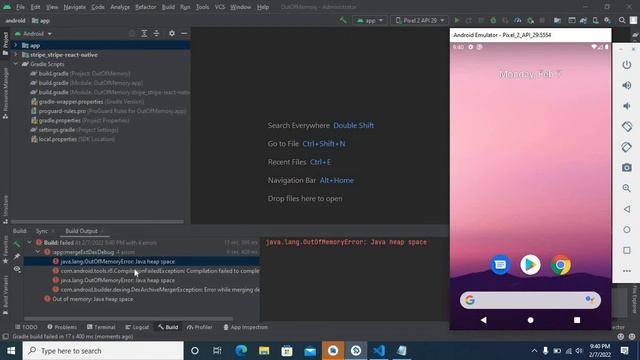640x360 pixels.
Task: Collapse the app:mergeExtDexDebug node
Action: 38,252
